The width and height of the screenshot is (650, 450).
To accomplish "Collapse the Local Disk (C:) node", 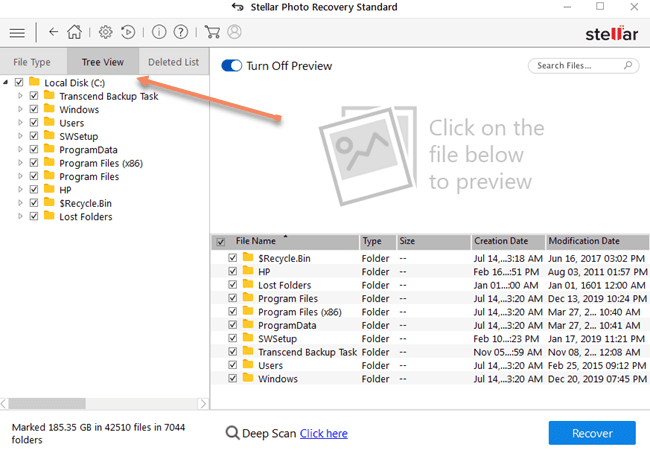I will click(x=7, y=82).
